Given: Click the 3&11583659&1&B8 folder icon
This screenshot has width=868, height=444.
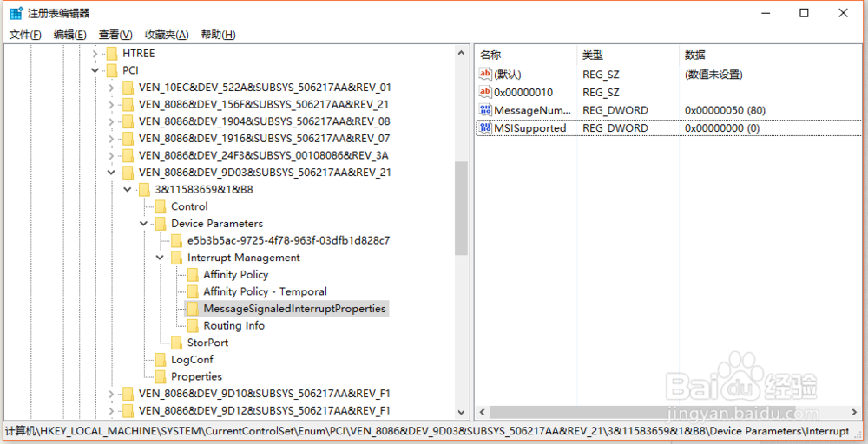Looking at the screenshot, I should (144, 190).
